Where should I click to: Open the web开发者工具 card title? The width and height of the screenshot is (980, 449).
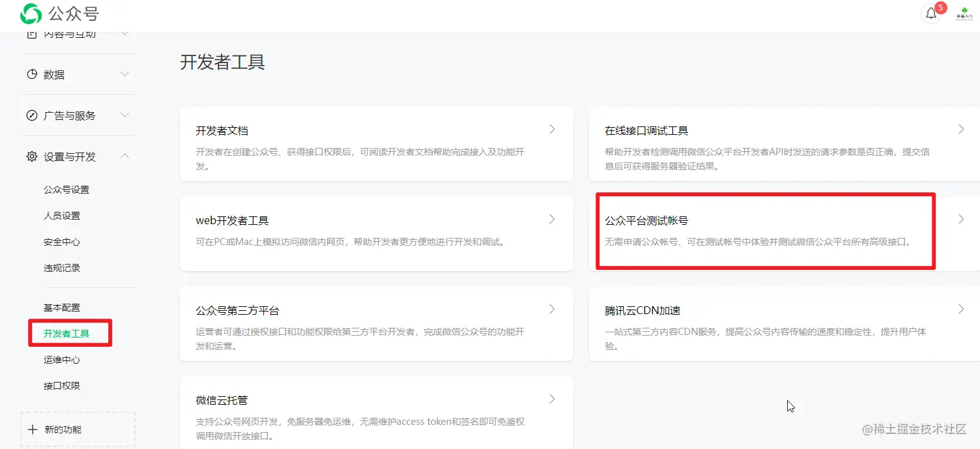tap(233, 220)
